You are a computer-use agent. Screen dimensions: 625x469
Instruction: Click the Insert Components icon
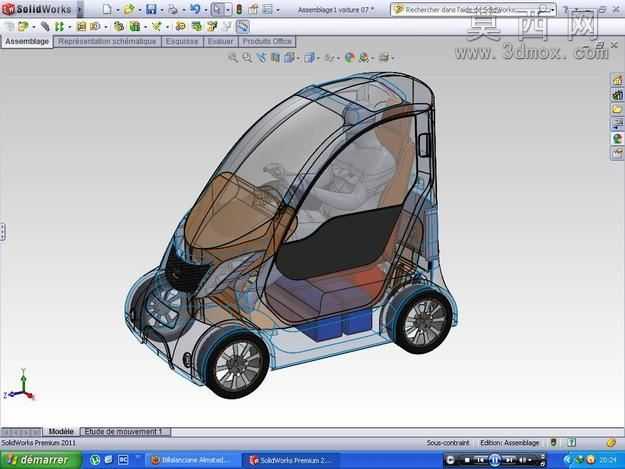click(x=23, y=27)
